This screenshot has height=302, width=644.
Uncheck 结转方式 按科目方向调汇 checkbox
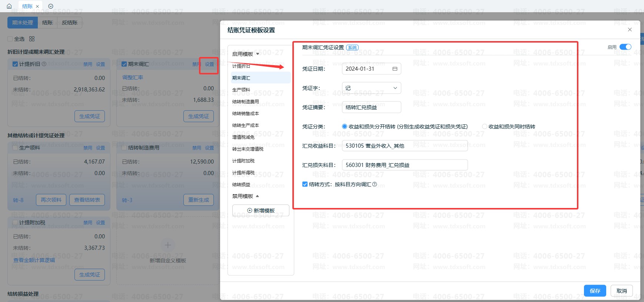click(305, 184)
